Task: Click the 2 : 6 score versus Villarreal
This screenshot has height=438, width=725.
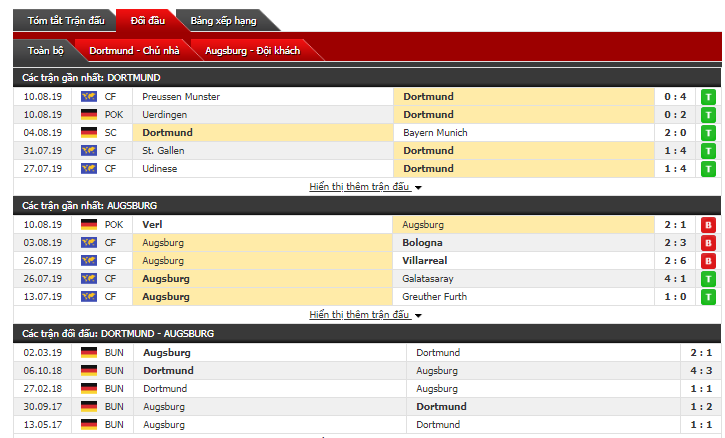Action: click(x=675, y=261)
